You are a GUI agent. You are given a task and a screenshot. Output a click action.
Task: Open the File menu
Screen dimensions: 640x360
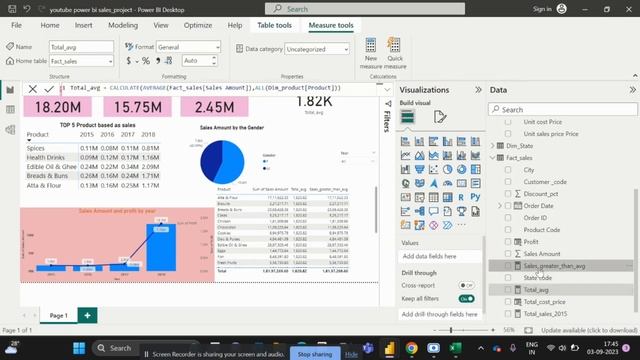click(16, 25)
